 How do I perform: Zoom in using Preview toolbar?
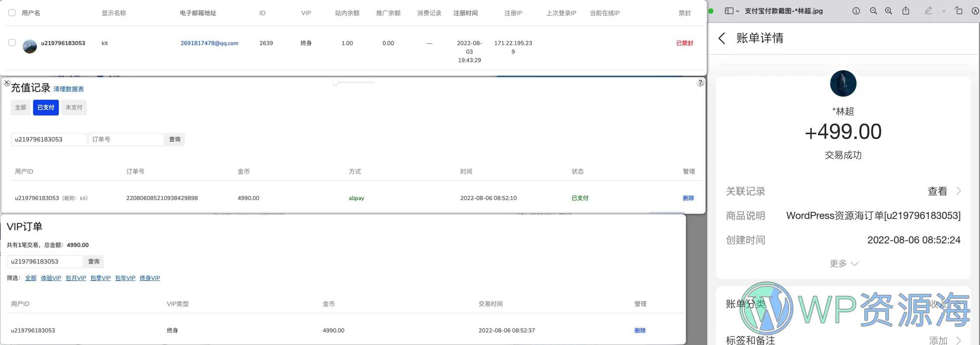[888, 11]
